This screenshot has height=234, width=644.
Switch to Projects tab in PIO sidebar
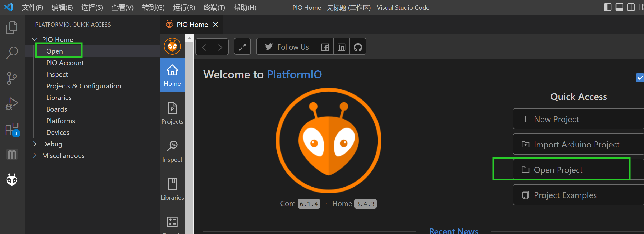coord(172,113)
